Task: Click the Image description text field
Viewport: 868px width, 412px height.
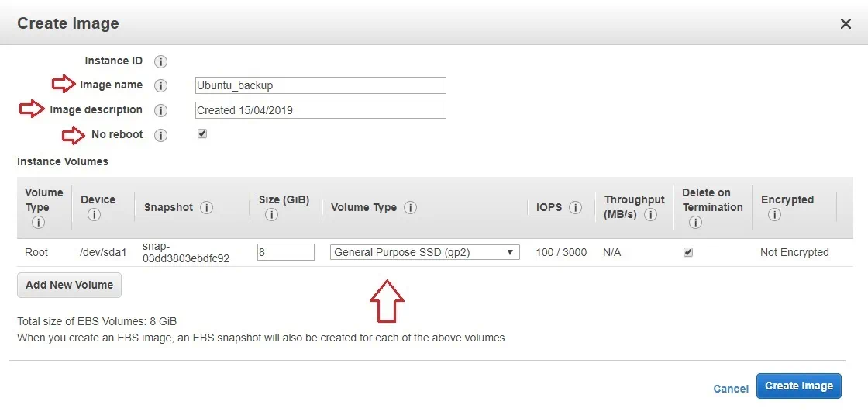Action: tap(320, 110)
